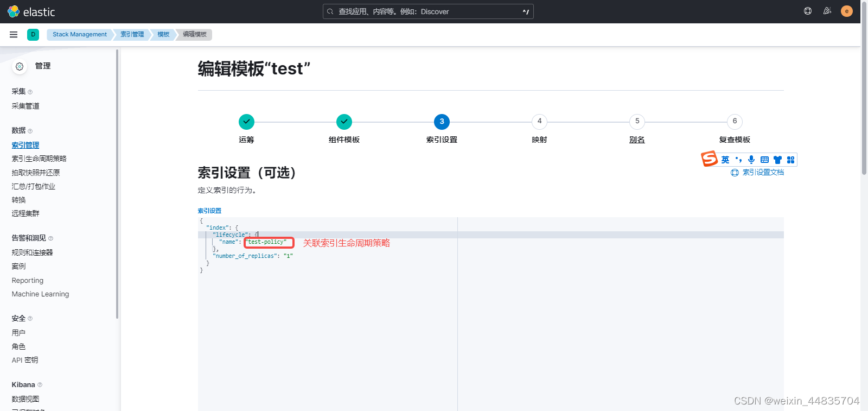This screenshot has height=411, width=868.
Task: Click the sidebar vertical scrollbar
Action: coord(117,184)
